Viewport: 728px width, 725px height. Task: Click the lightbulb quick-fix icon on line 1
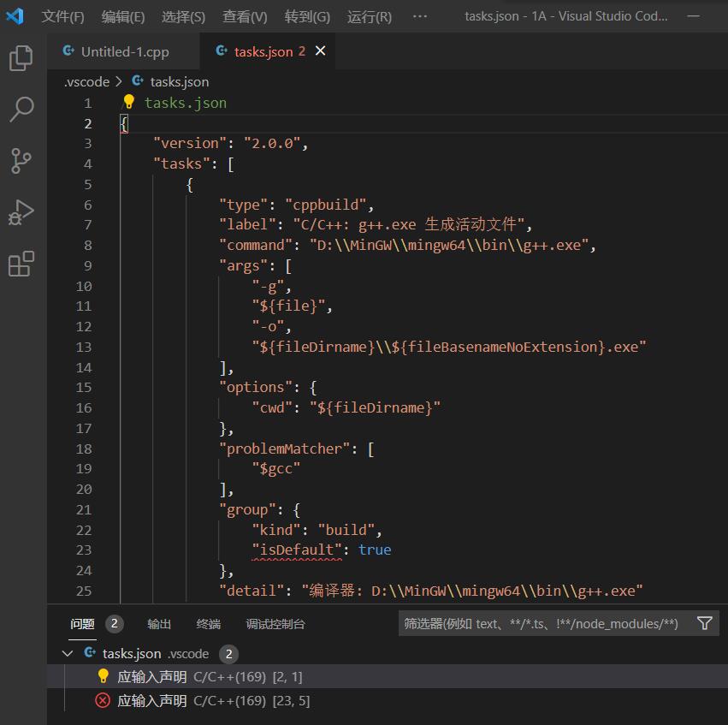(129, 102)
